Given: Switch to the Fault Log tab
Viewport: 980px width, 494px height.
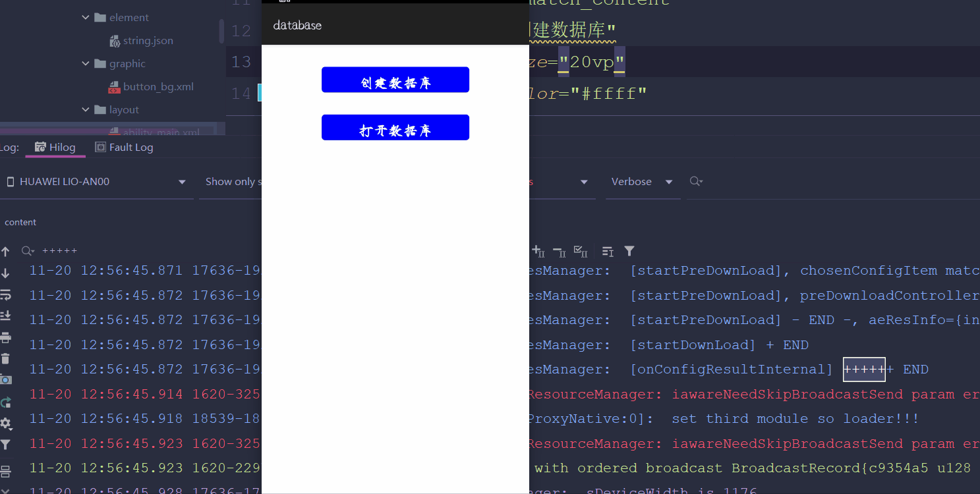Looking at the screenshot, I should coord(124,147).
